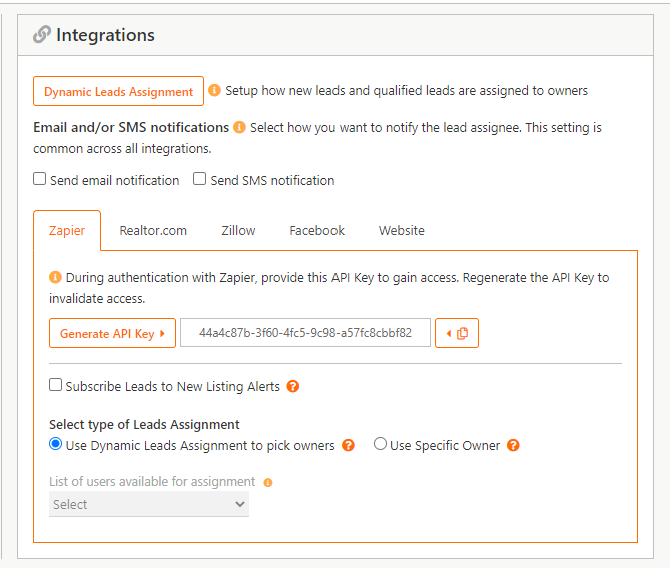Click help icon beside Subscribe Leads to New Listing Alerts
The image size is (670, 568).
(293, 386)
